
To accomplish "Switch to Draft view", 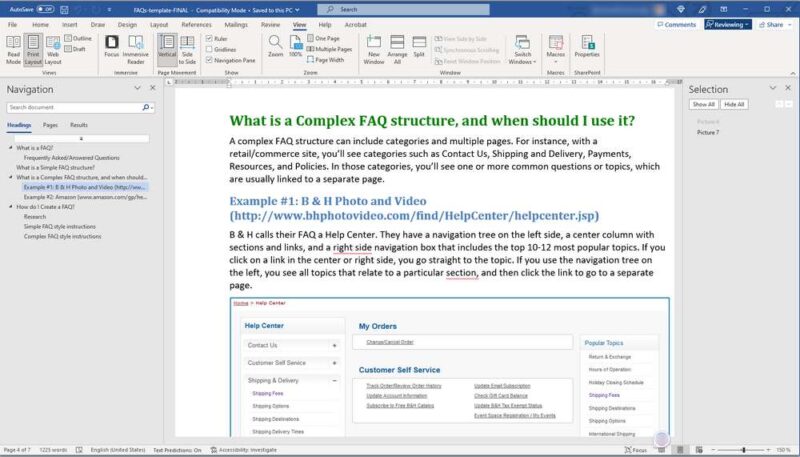I will coord(76,49).
